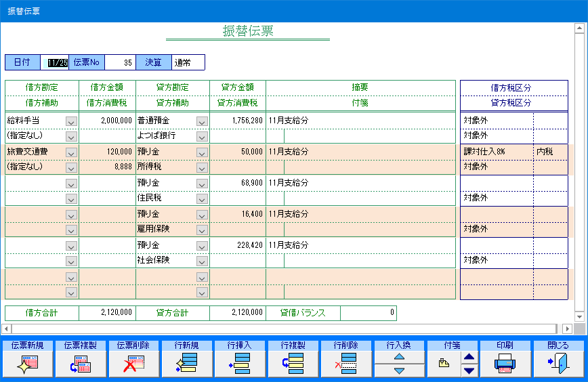Screen dimensions: 588x382
Task: Select debit tax amount 8,888 cell
Action: tap(107, 167)
